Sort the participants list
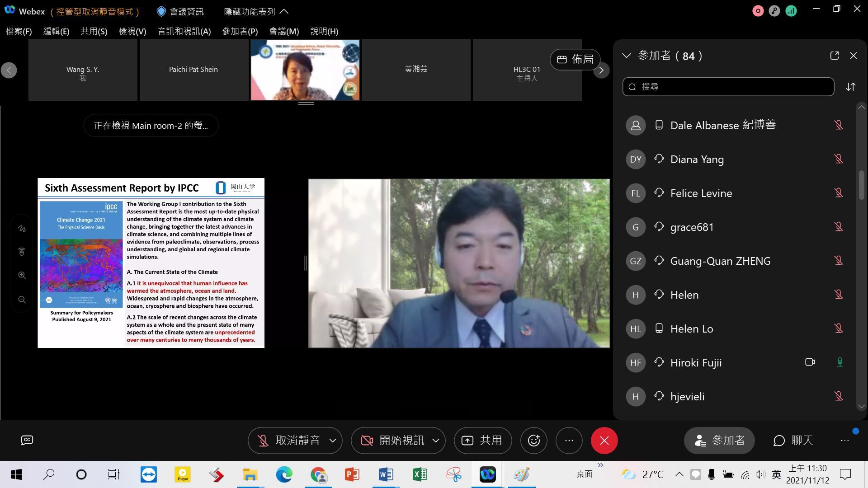The image size is (868, 488). point(851,87)
